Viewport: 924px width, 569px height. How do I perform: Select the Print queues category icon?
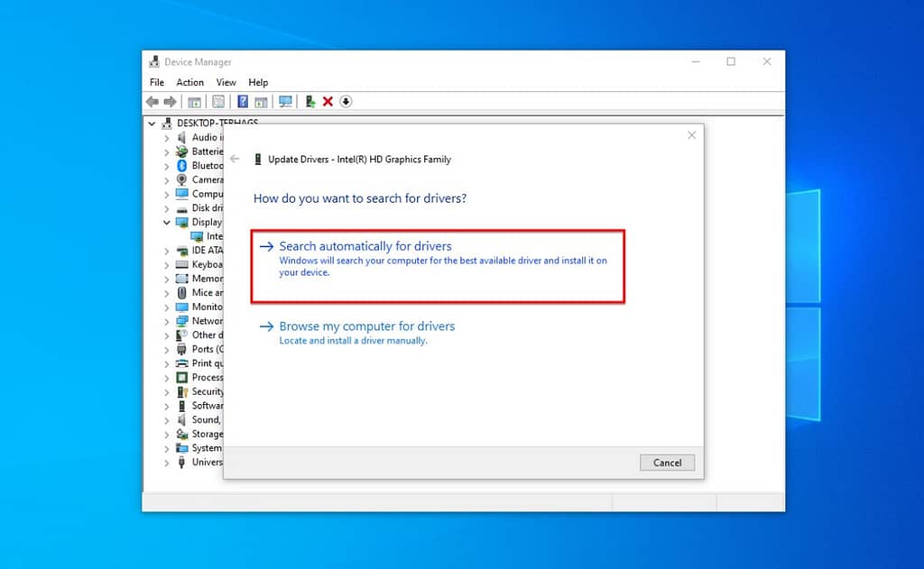coord(182,363)
